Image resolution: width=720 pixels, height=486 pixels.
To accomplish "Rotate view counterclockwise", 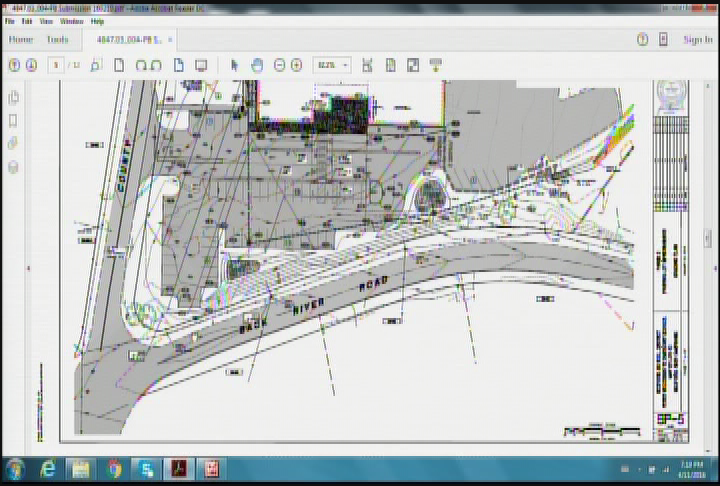I will pos(141,66).
